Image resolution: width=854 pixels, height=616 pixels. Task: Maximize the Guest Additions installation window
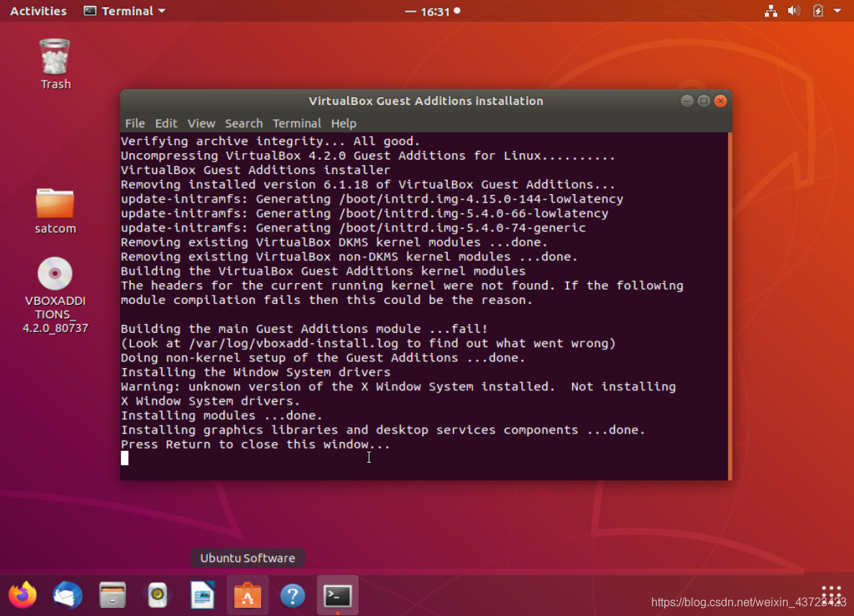click(x=704, y=101)
